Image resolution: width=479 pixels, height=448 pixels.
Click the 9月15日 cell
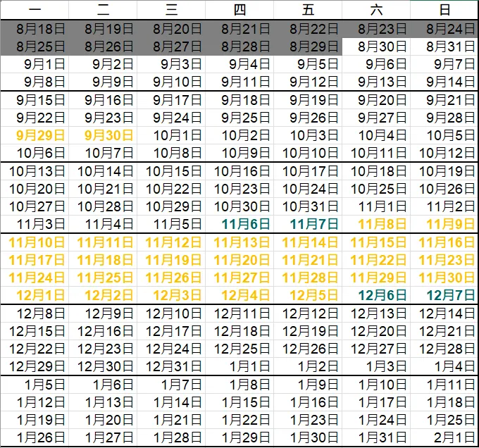pos(35,100)
